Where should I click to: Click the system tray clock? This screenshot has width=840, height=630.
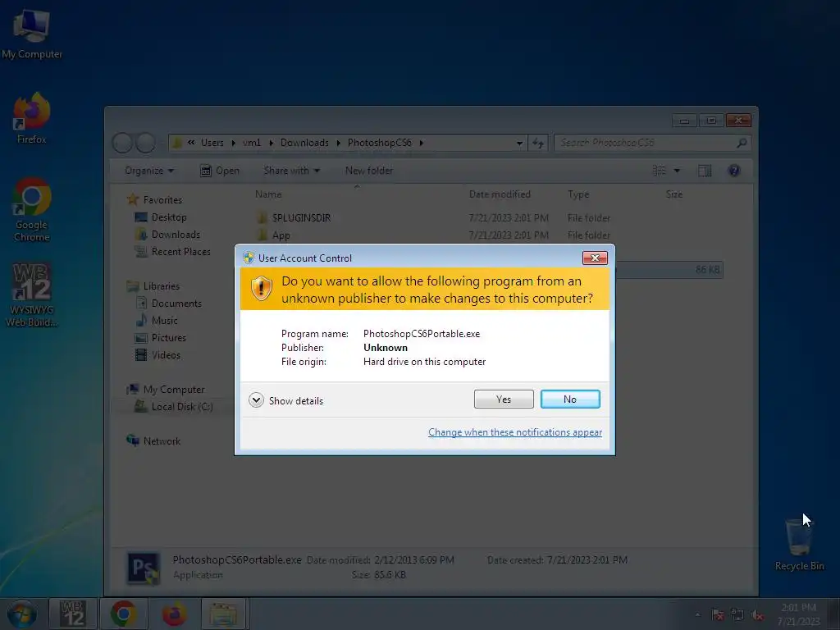point(798,614)
